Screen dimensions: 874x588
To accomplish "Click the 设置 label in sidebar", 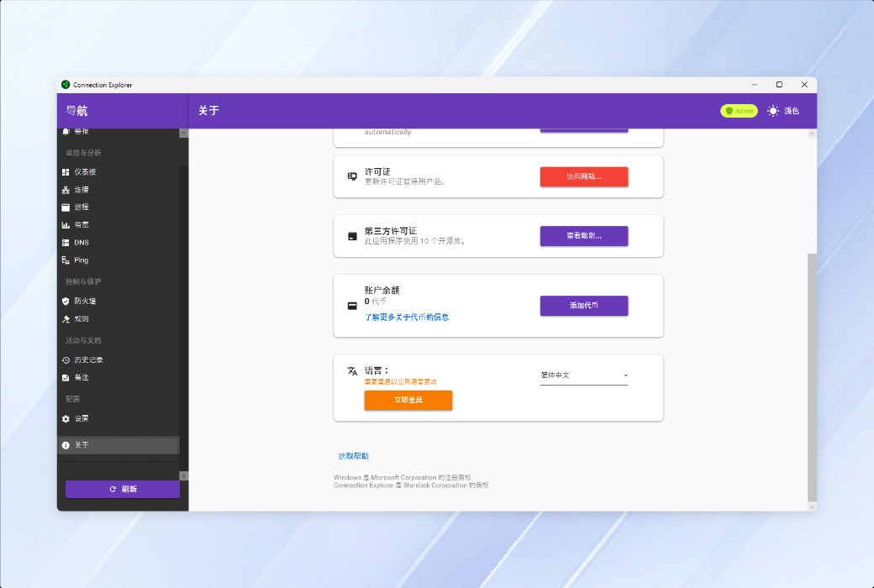I will click(x=82, y=418).
